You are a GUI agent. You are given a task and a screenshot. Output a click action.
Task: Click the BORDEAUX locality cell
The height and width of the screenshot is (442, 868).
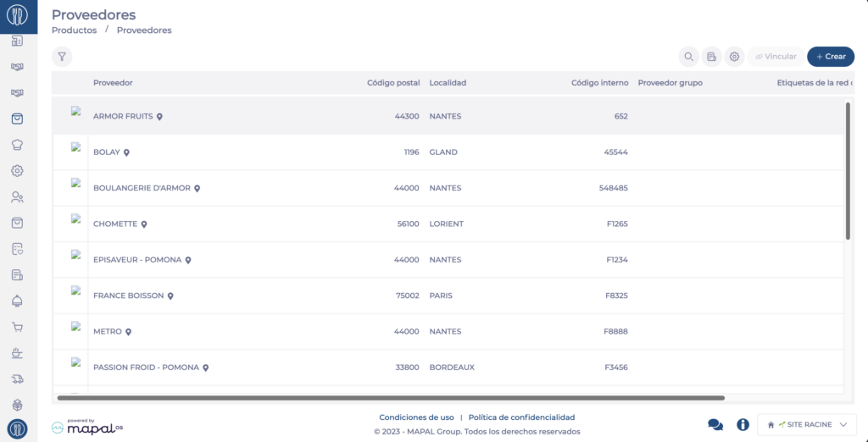tap(452, 367)
